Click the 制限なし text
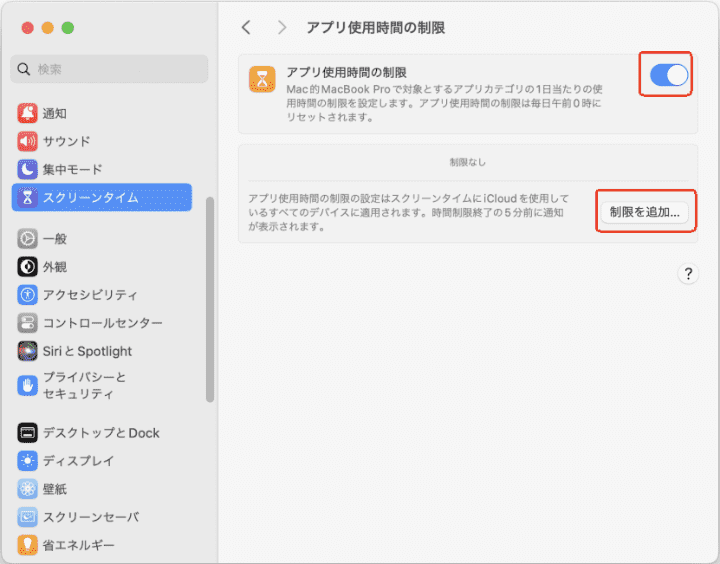 [467, 162]
